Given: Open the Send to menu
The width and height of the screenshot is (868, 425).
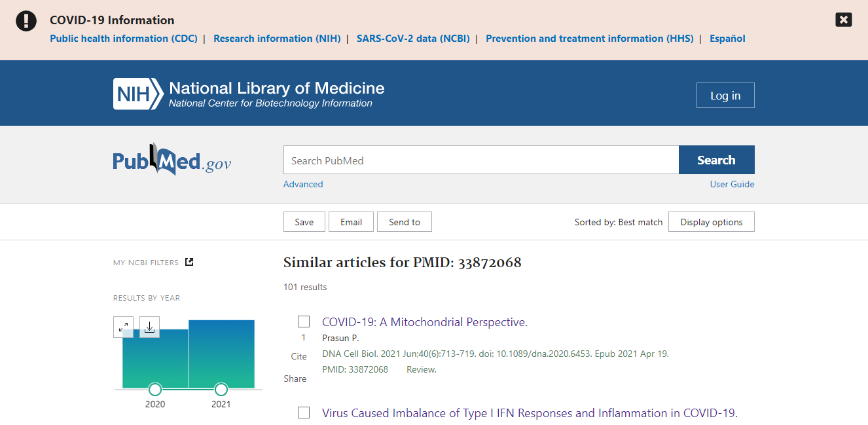Looking at the screenshot, I should pyautogui.click(x=405, y=222).
